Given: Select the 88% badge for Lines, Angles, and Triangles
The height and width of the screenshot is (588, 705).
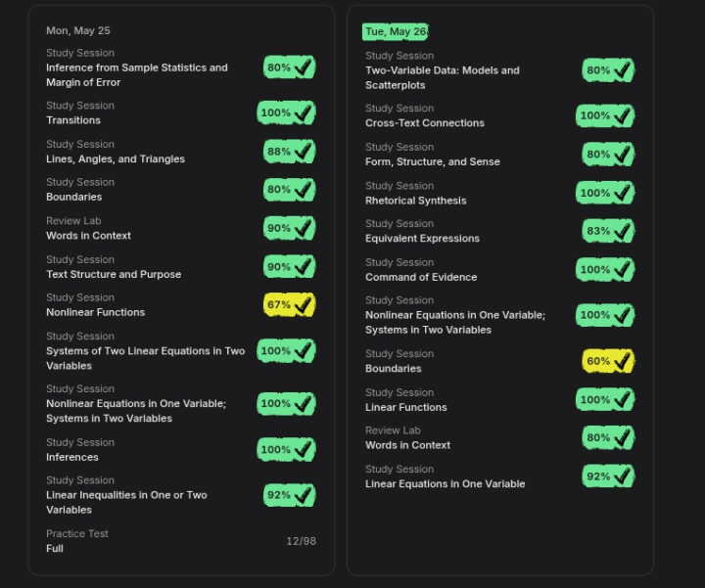Looking at the screenshot, I should pyautogui.click(x=290, y=152).
